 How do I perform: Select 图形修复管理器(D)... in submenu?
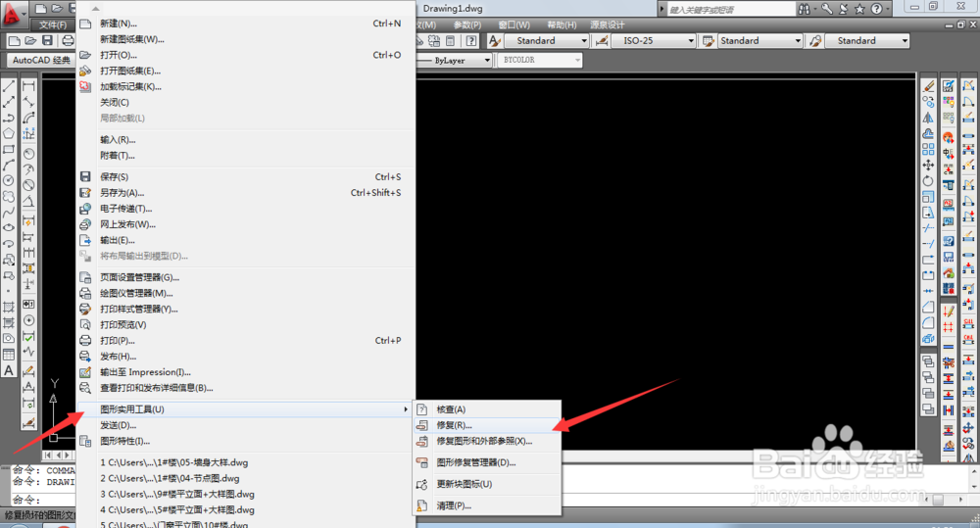[x=486, y=462]
